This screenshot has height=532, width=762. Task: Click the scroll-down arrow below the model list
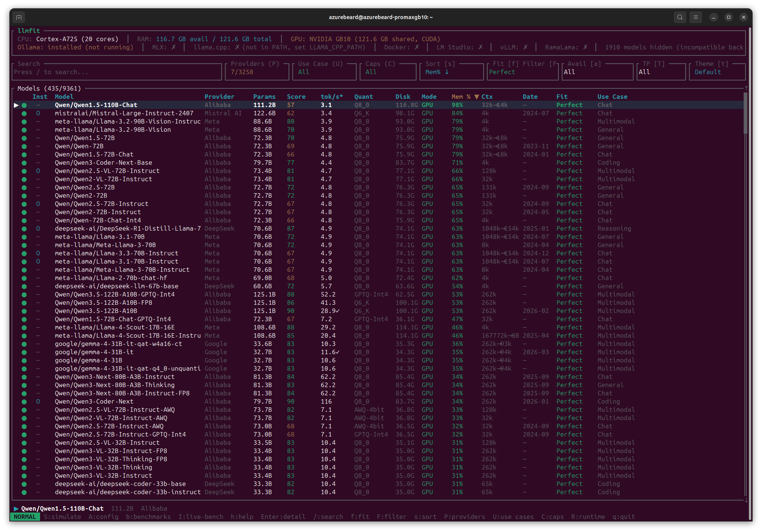coord(746,500)
